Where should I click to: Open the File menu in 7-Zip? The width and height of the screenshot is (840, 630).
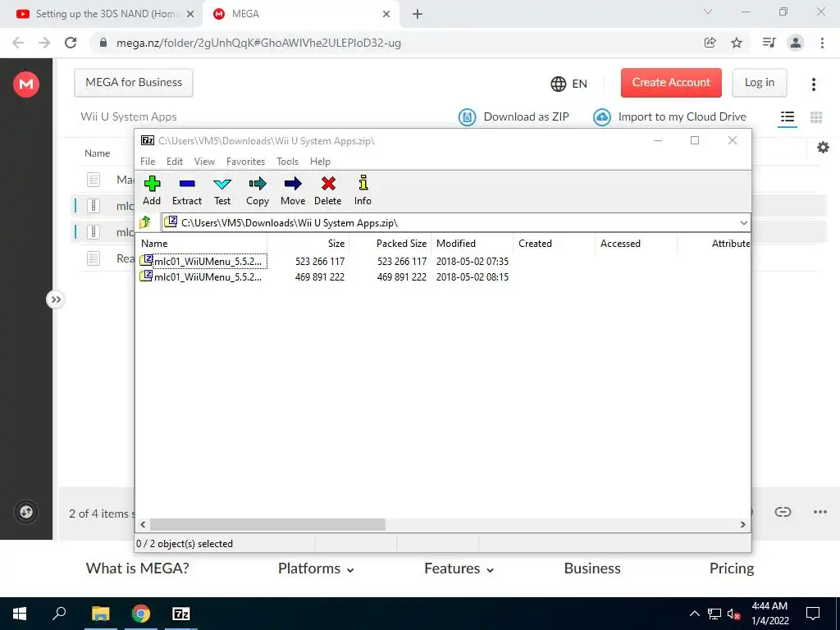(148, 162)
